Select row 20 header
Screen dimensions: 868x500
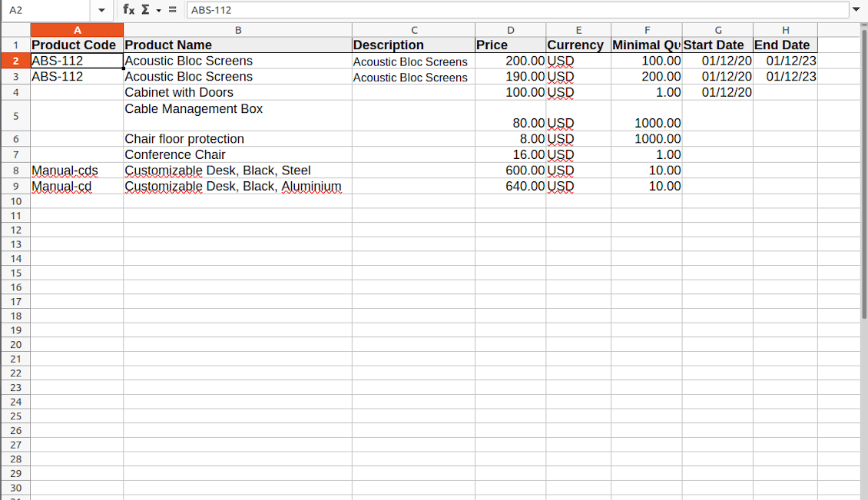click(15, 344)
